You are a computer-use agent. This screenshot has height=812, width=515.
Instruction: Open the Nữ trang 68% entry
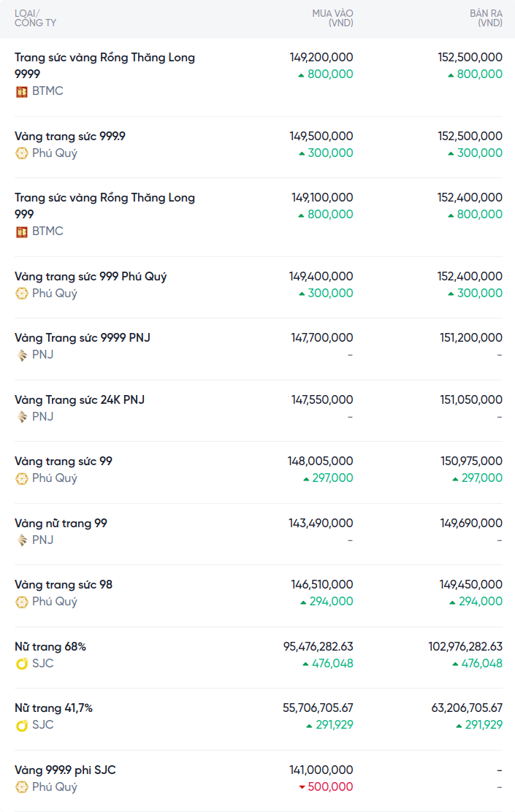(x=50, y=647)
